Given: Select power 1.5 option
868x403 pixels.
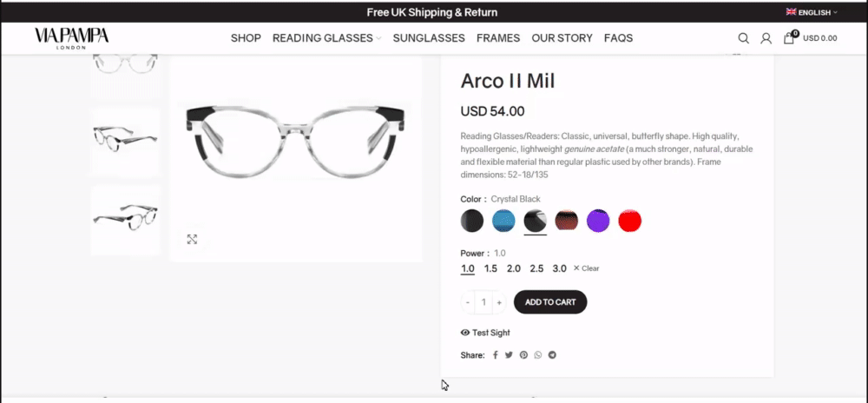Looking at the screenshot, I should (490, 268).
